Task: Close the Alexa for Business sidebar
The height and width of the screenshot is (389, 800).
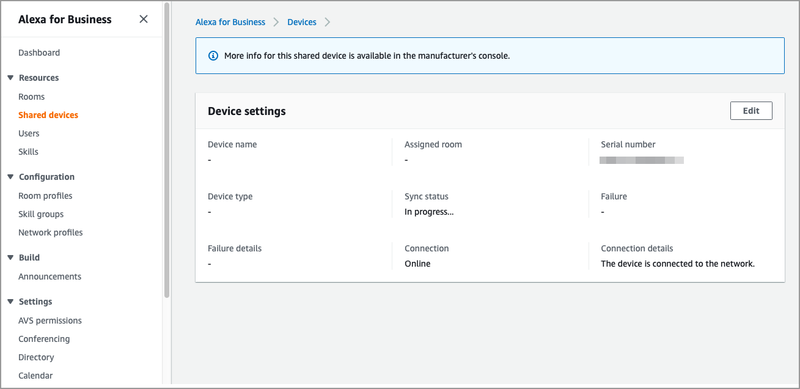Action: (x=143, y=19)
